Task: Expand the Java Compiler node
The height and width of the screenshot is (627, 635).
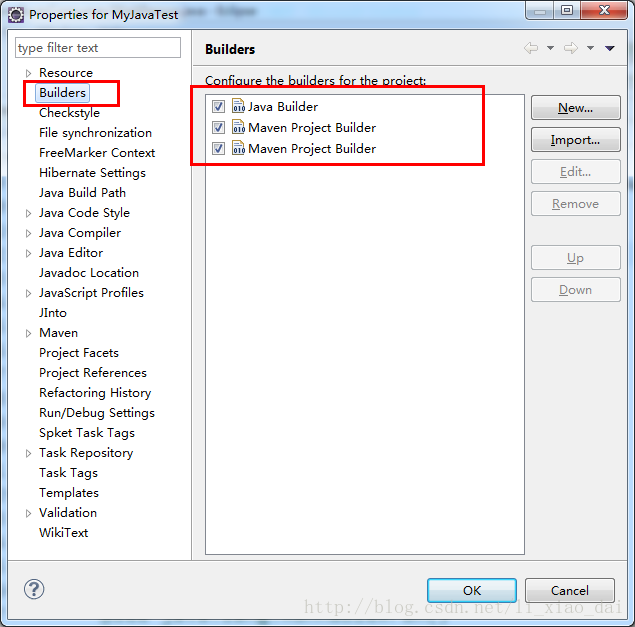Action: pyautogui.click(x=28, y=233)
